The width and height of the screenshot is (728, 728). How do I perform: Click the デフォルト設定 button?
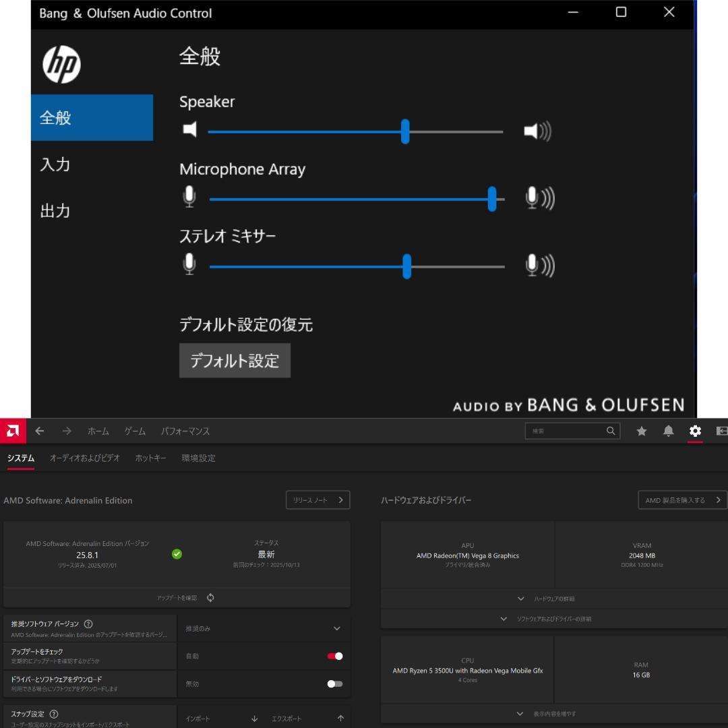pyautogui.click(x=235, y=361)
